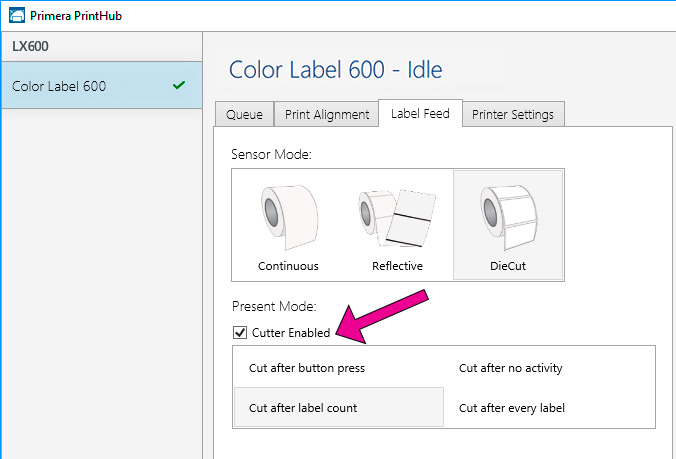The height and width of the screenshot is (459, 676).
Task: Select the Reflective sensor mode icon
Action: 397,218
